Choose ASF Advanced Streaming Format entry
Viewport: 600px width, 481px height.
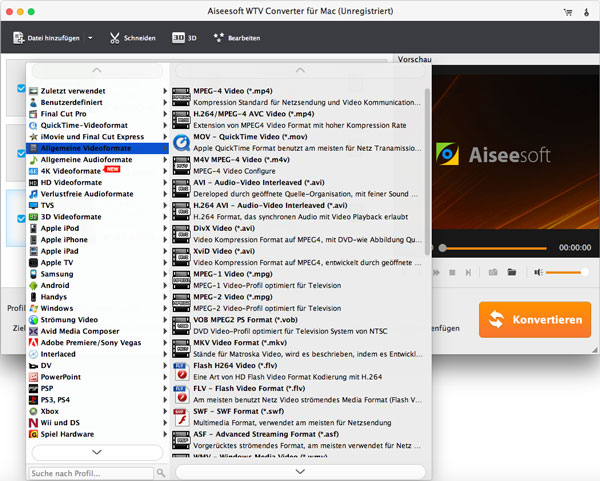tap(297, 440)
